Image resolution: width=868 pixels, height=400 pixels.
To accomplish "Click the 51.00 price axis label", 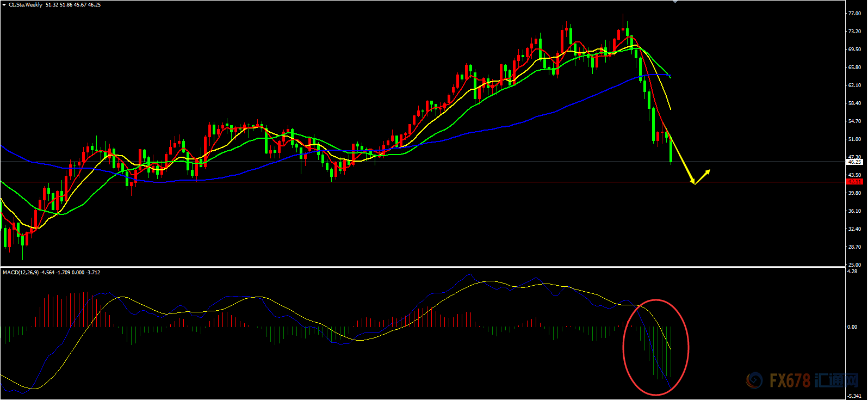I will (854, 139).
